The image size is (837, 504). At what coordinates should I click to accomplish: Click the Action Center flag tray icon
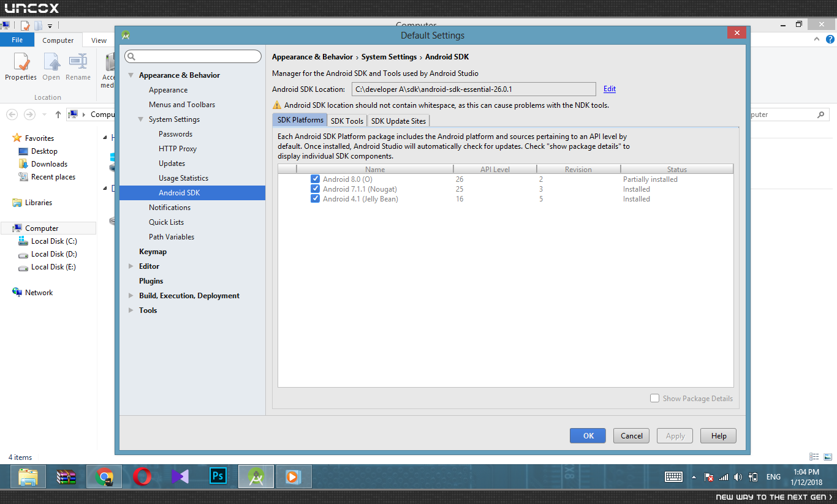[x=709, y=477]
